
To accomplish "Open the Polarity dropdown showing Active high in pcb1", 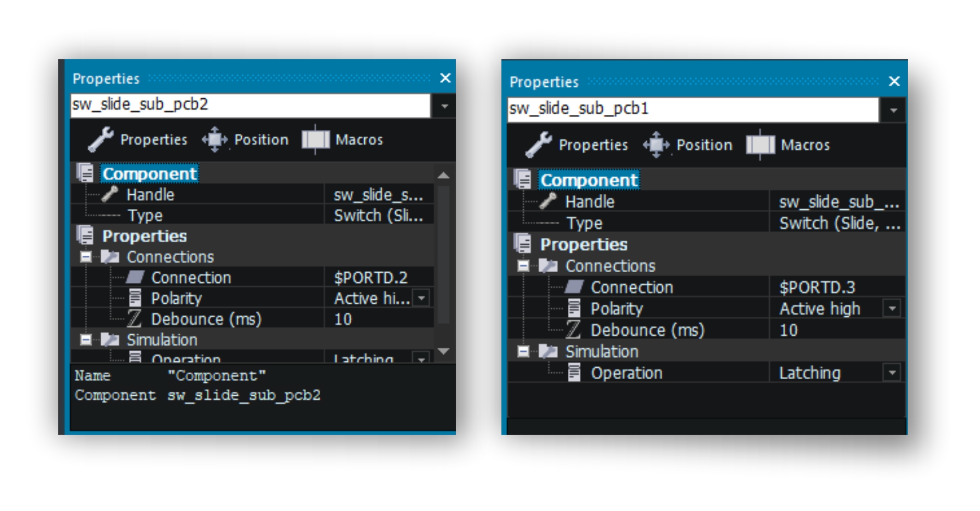I will click(892, 309).
